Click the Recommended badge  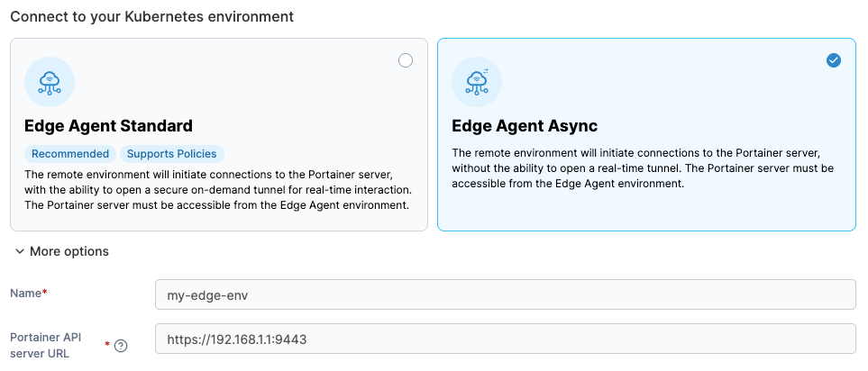[x=70, y=154]
